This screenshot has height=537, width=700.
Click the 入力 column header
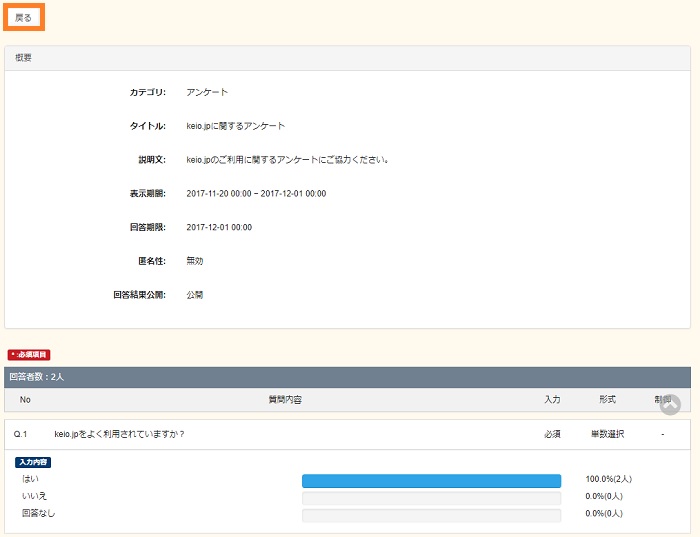click(x=552, y=400)
